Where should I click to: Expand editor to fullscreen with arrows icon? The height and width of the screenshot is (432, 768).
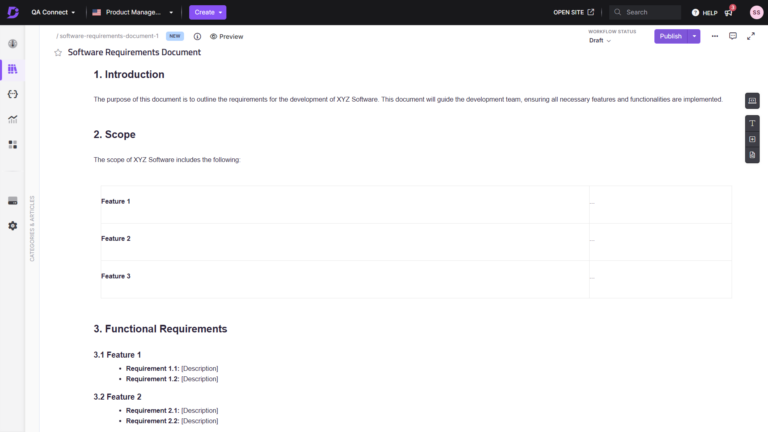tap(751, 36)
